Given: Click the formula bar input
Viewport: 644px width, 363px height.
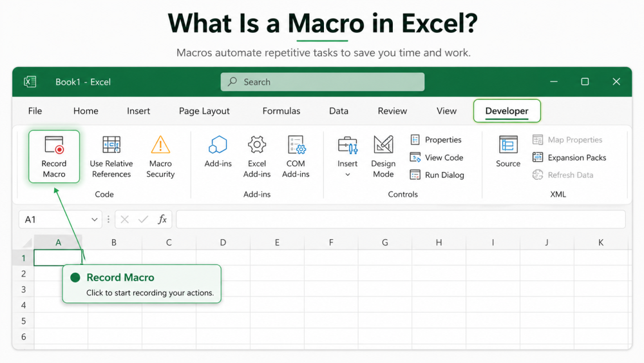Looking at the screenshot, I should [x=401, y=219].
